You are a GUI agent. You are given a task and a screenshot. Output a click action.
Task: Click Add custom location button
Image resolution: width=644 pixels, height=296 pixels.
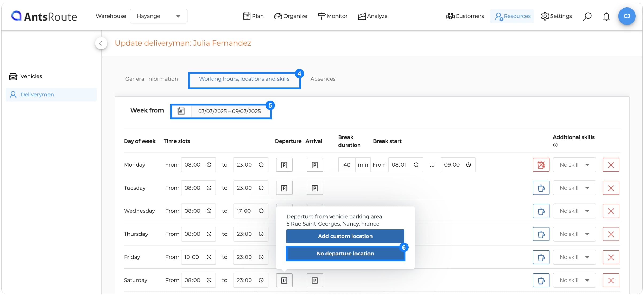[345, 236]
